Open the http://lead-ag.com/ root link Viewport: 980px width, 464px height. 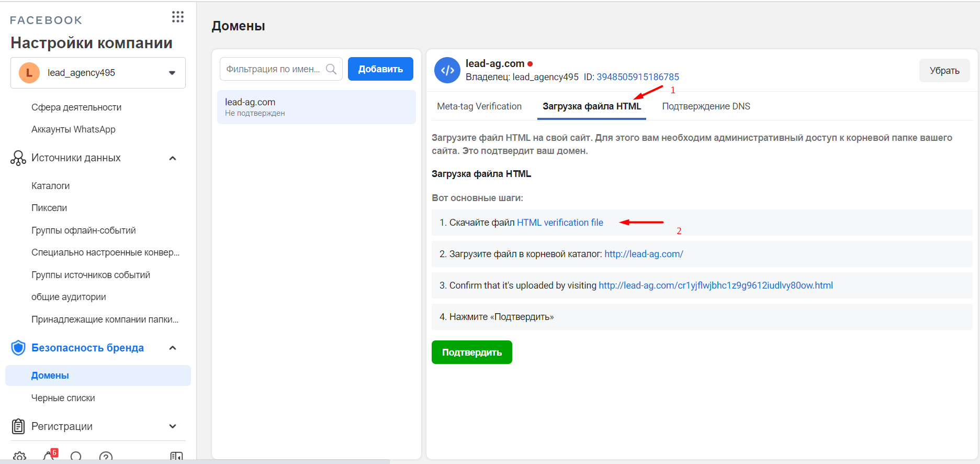(644, 254)
